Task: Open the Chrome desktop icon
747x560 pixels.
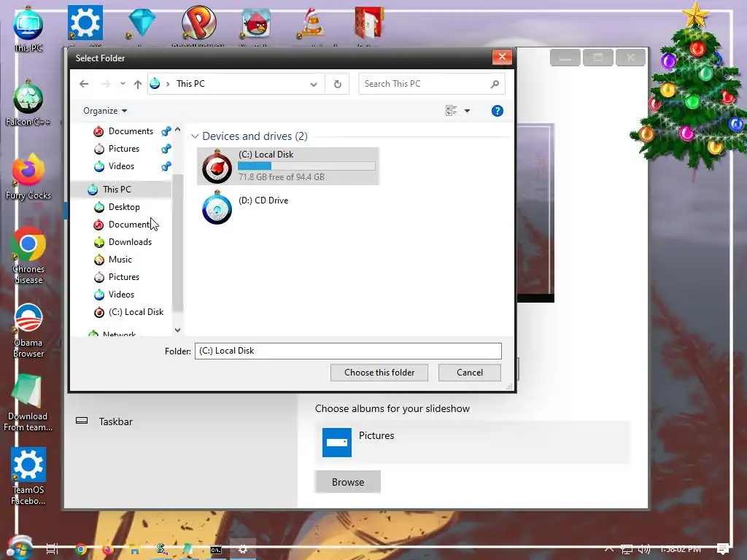Action: coord(28,256)
